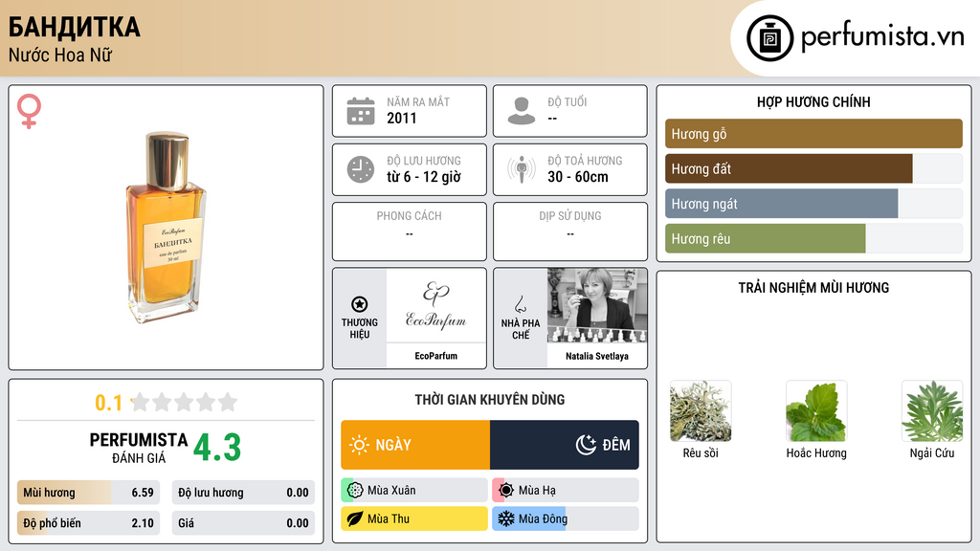Select the NGÀY daytime segment

(415, 445)
